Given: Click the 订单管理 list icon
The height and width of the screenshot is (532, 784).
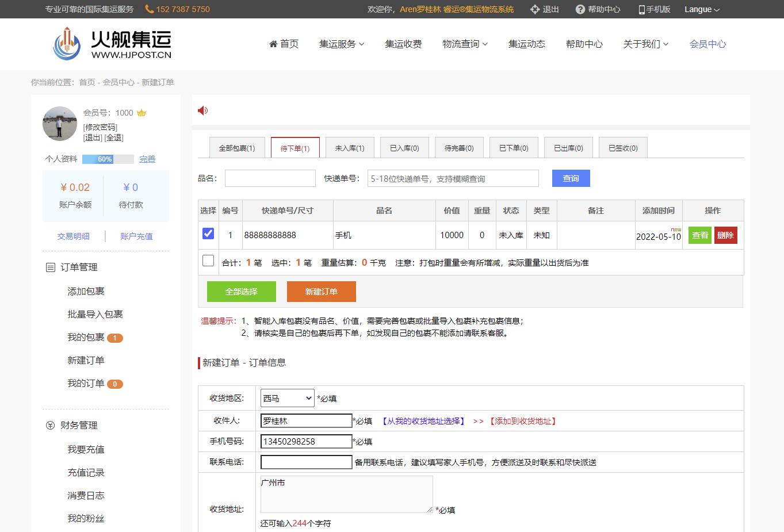Looking at the screenshot, I should [50, 267].
